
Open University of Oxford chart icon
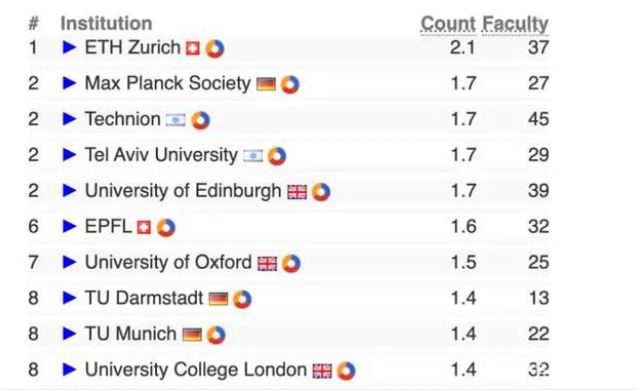coord(291,264)
